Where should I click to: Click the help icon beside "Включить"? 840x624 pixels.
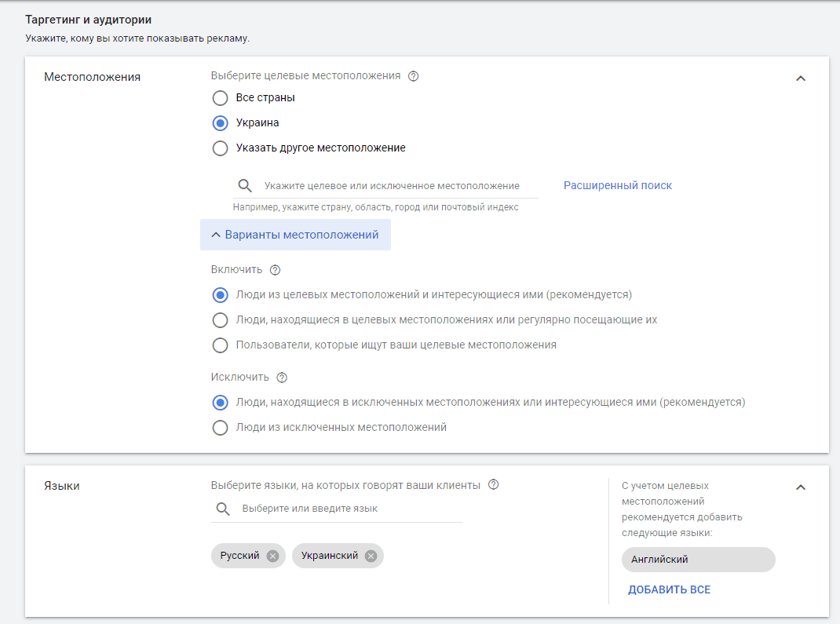click(x=274, y=269)
